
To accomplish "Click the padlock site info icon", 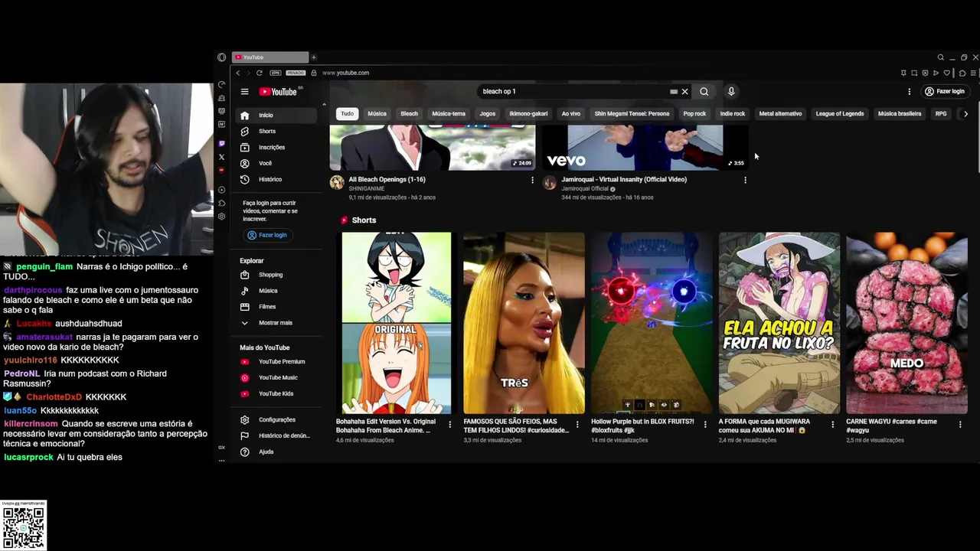I will coord(314,73).
